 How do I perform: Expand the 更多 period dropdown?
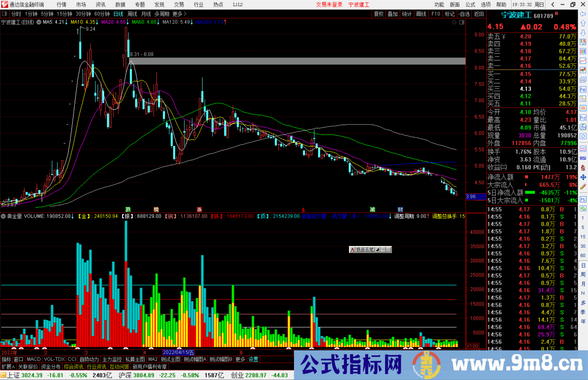[x=177, y=14]
